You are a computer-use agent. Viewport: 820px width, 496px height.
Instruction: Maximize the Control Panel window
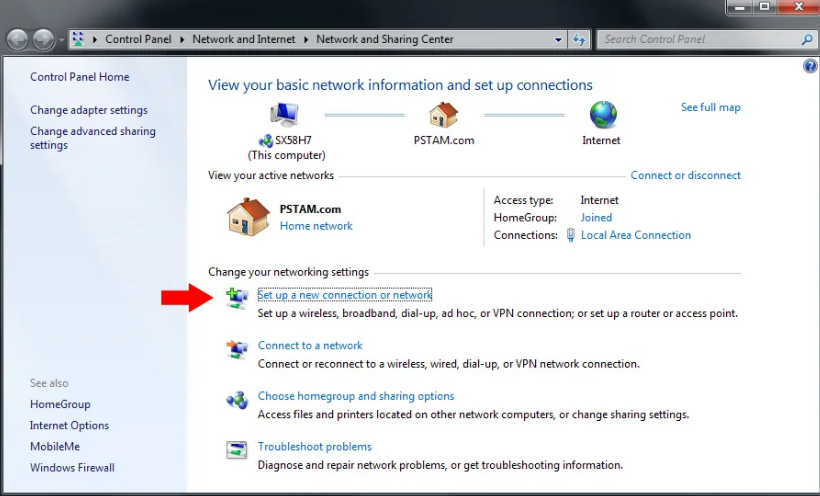(765, 7)
